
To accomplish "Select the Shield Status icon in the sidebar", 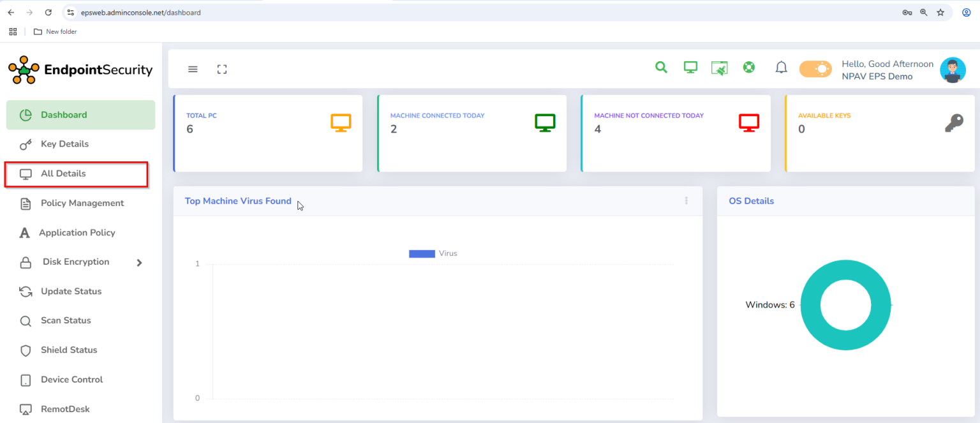I will (x=25, y=350).
